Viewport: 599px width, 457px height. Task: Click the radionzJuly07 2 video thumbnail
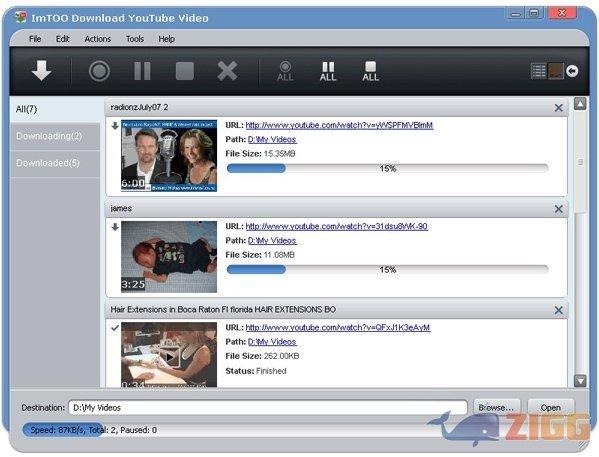169,156
